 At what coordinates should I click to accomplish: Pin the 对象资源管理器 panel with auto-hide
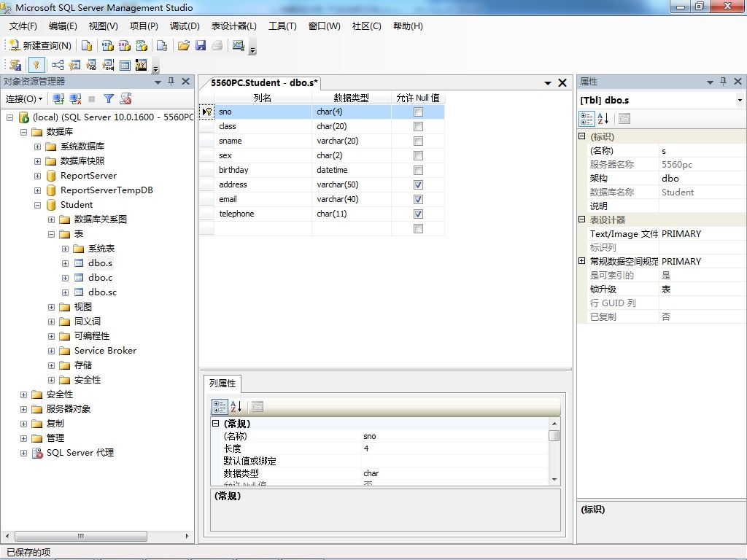[171, 82]
